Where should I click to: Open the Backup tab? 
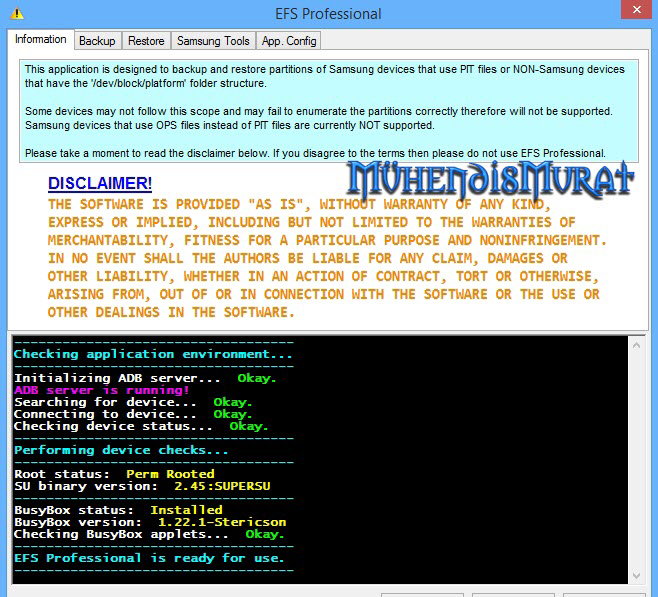[97, 41]
